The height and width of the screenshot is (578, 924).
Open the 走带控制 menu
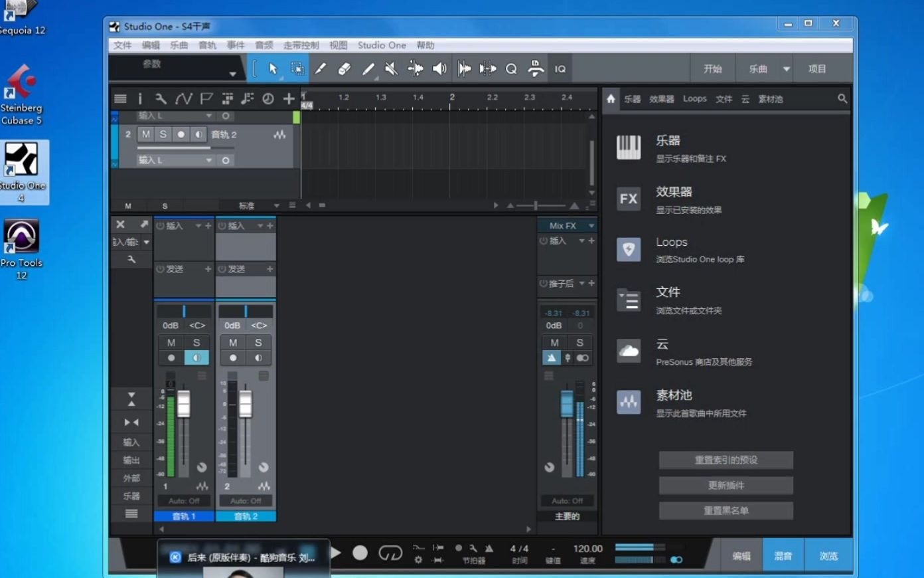[x=301, y=45]
